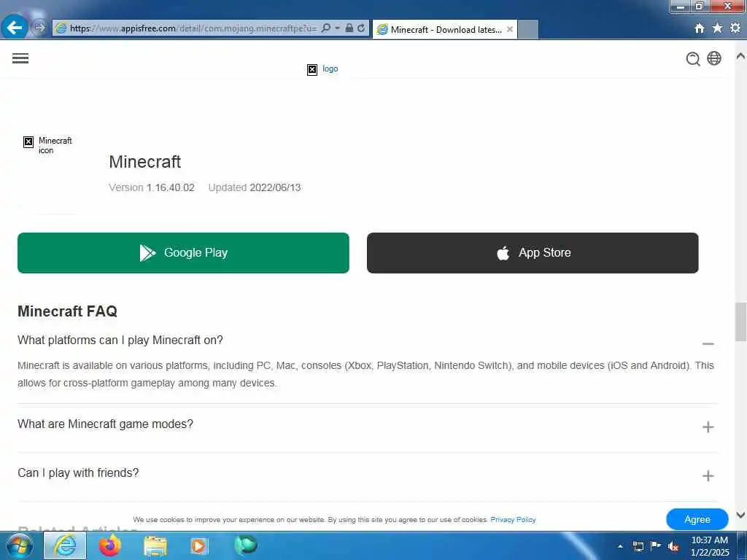This screenshot has height=560, width=747.
Task: Click the Version 1.16.40.02 text
Action: 152,187
